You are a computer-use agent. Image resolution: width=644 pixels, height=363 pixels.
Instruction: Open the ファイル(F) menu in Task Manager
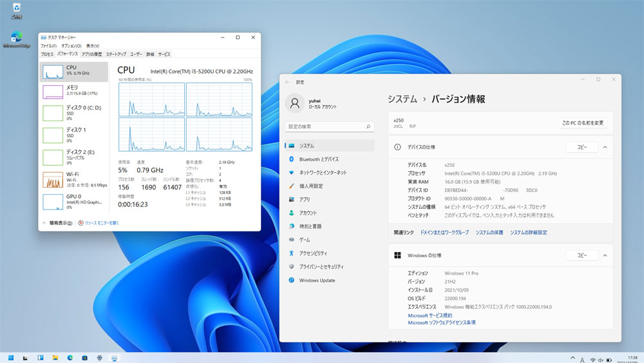[x=48, y=46]
